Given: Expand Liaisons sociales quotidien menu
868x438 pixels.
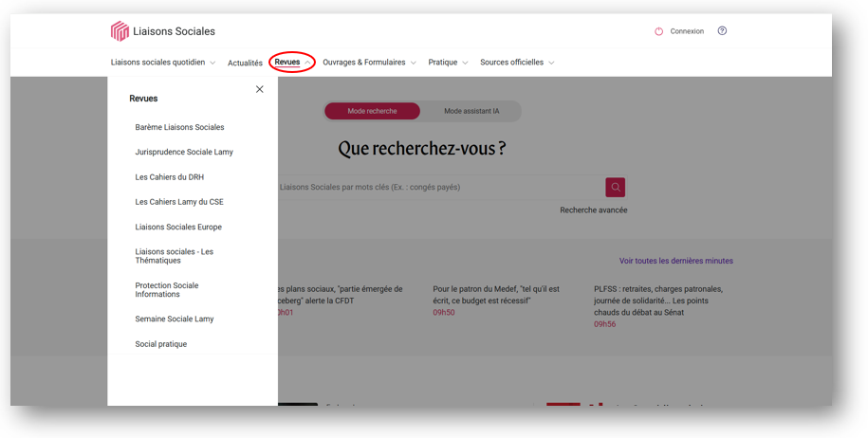Looking at the screenshot, I should pyautogui.click(x=163, y=63).
